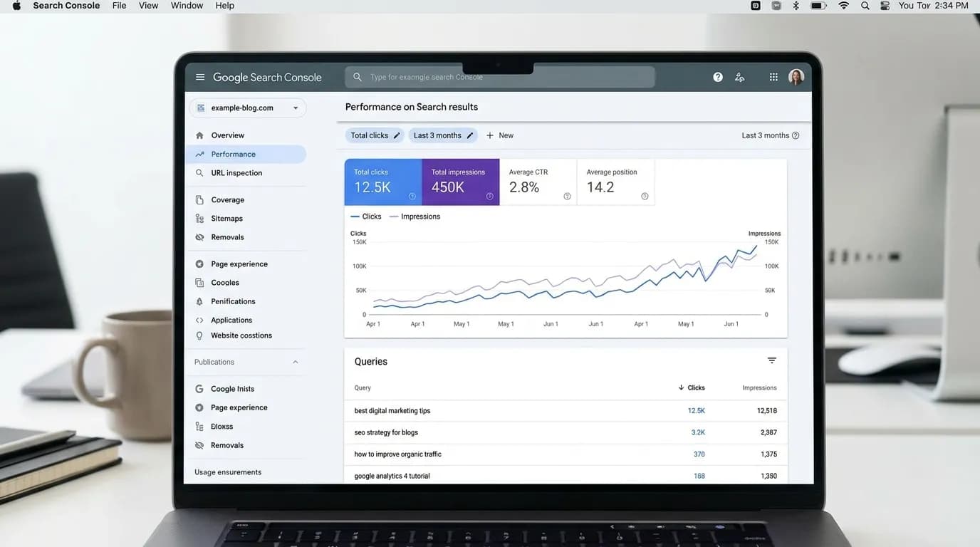The image size is (980, 547).
Task: Open the Search Console app menu
Action: coord(66,6)
